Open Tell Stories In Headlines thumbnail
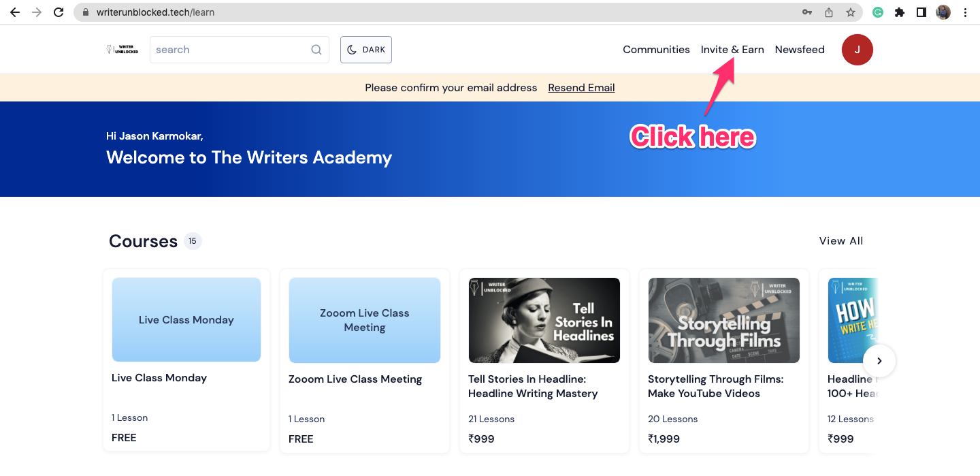 [544, 320]
